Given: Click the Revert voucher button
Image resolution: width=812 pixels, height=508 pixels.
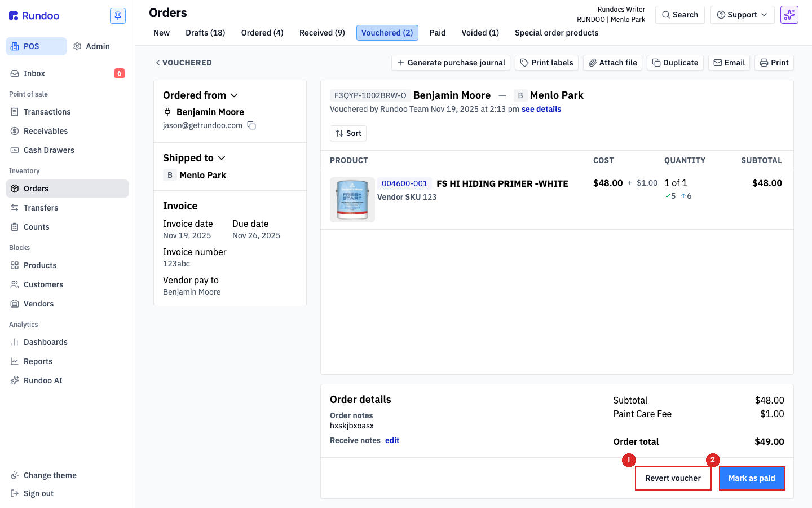Looking at the screenshot, I should (x=673, y=478).
